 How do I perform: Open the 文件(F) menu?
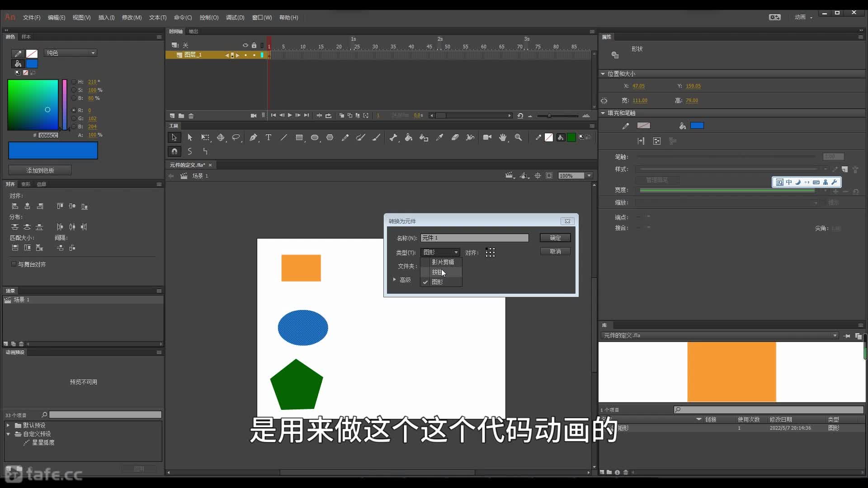click(x=32, y=18)
